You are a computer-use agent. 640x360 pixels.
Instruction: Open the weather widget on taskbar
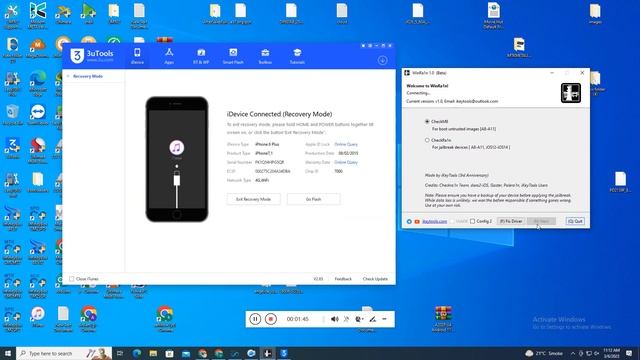click(x=544, y=353)
